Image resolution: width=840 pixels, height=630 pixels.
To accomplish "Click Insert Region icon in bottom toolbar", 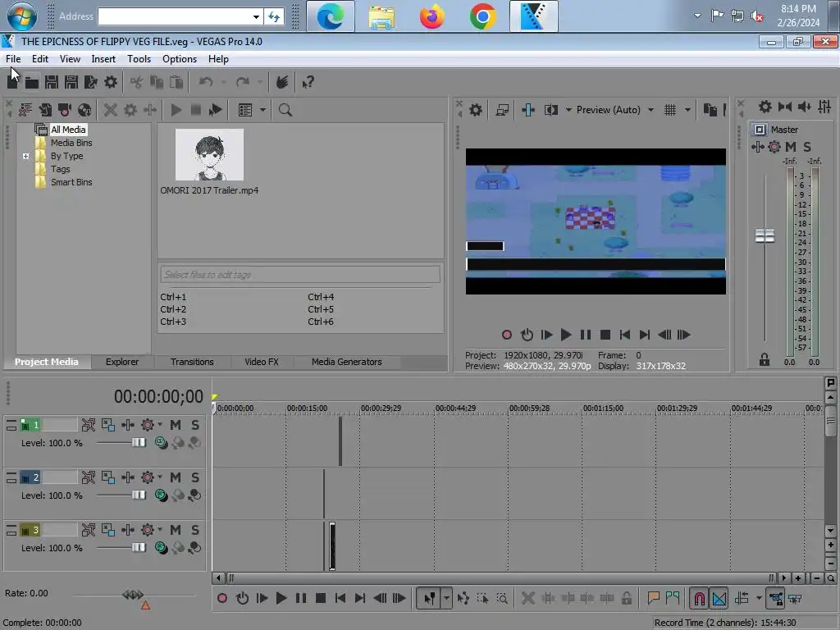I will (x=673, y=598).
